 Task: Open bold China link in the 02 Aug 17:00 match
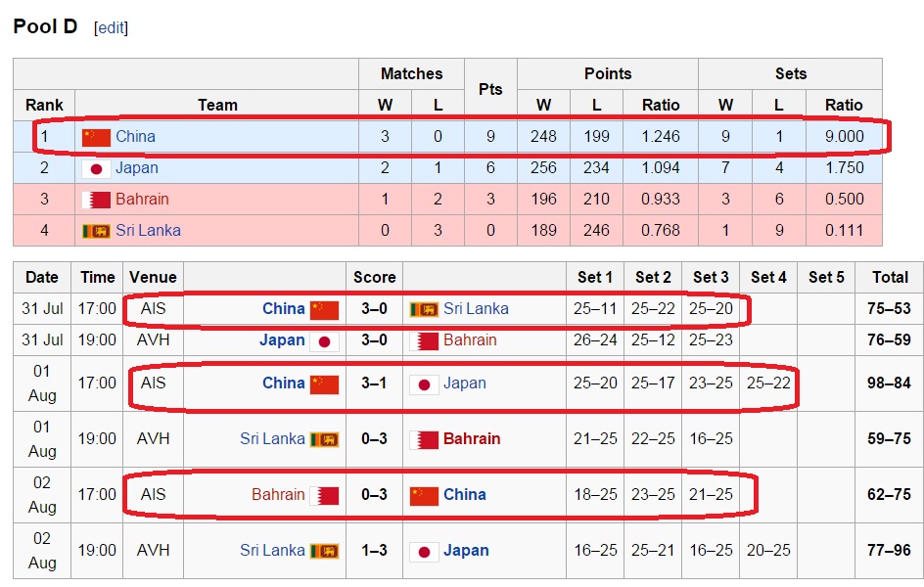point(465,495)
